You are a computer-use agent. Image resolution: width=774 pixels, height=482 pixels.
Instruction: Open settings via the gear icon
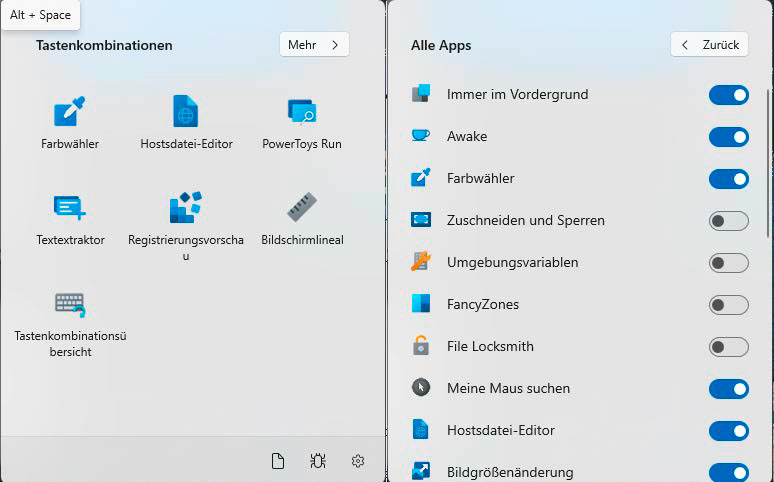coord(358,461)
